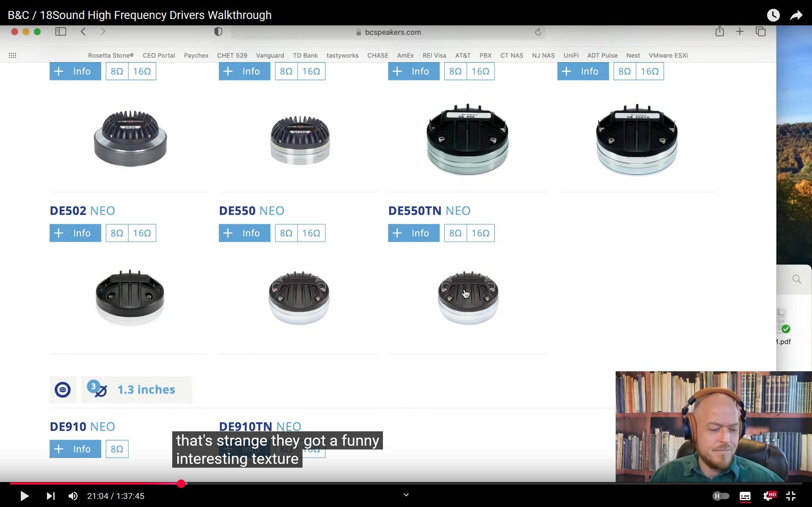Open the DE550 NEO product link
The image size is (812, 507).
tap(252, 211)
